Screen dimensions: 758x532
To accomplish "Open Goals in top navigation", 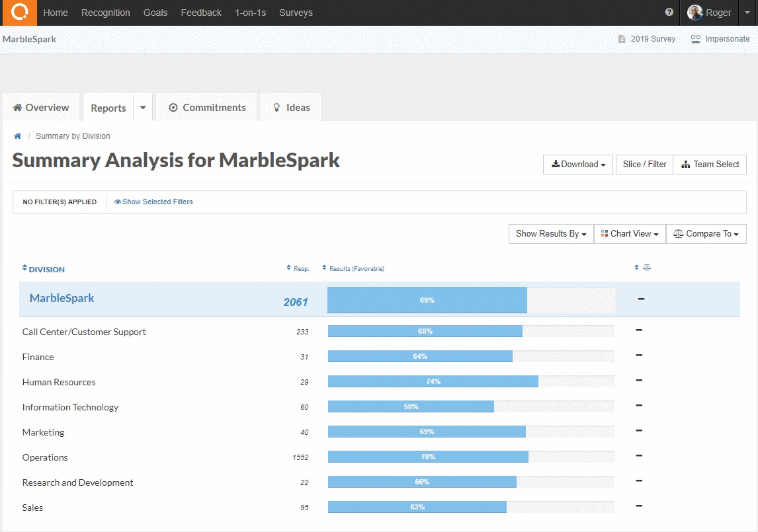I will pos(155,13).
